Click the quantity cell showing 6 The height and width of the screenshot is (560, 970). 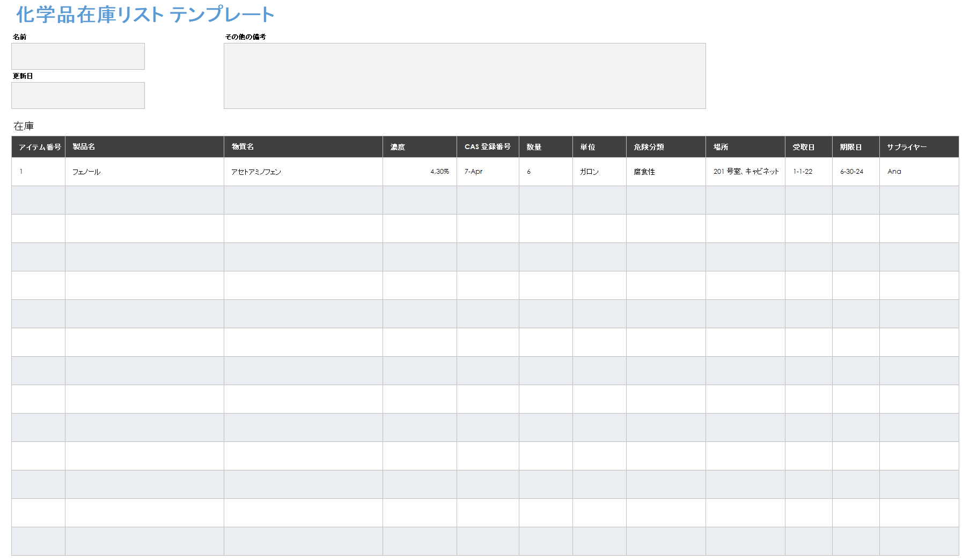click(x=546, y=172)
